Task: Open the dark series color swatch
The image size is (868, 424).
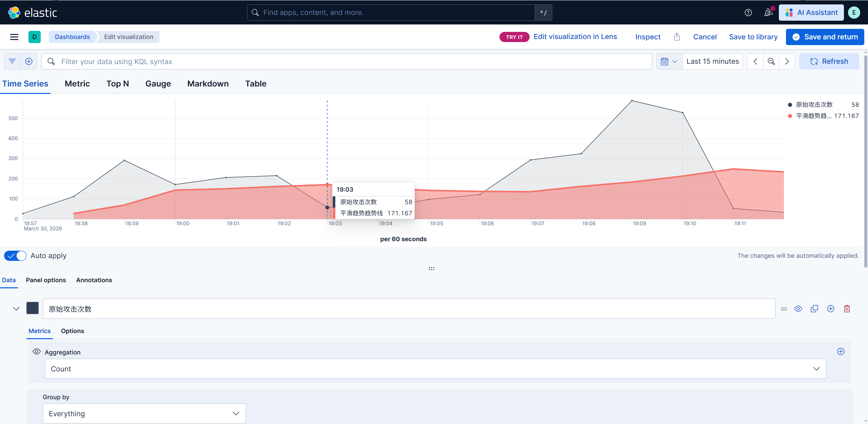Action: pos(33,308)
